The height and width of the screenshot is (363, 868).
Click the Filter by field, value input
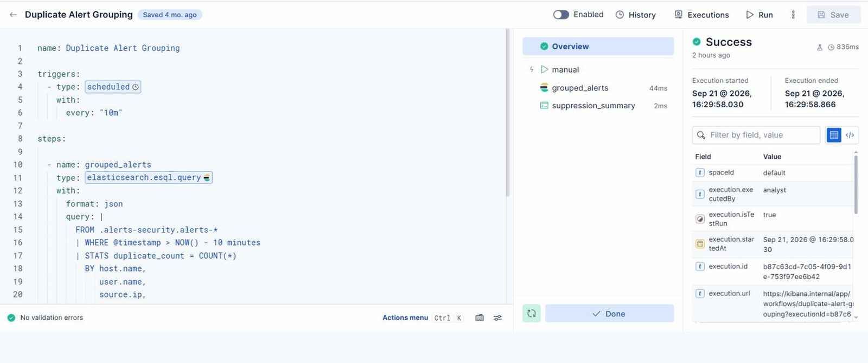[756, 135]
